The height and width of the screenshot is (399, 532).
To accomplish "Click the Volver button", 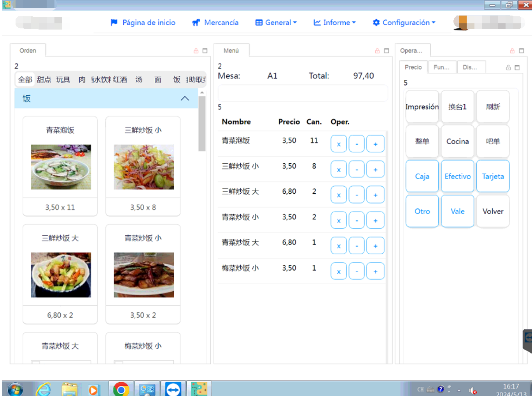I will click(x=493, y=211).
